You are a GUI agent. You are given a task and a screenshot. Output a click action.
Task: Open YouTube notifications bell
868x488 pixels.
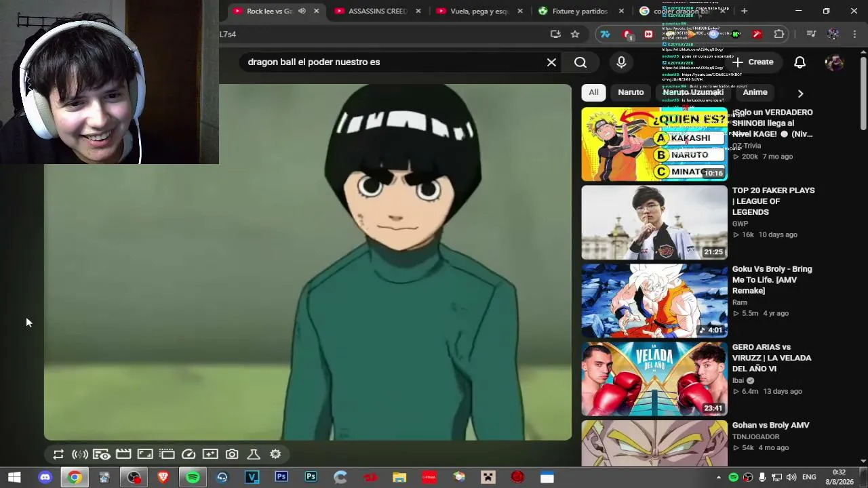[800, 62]
